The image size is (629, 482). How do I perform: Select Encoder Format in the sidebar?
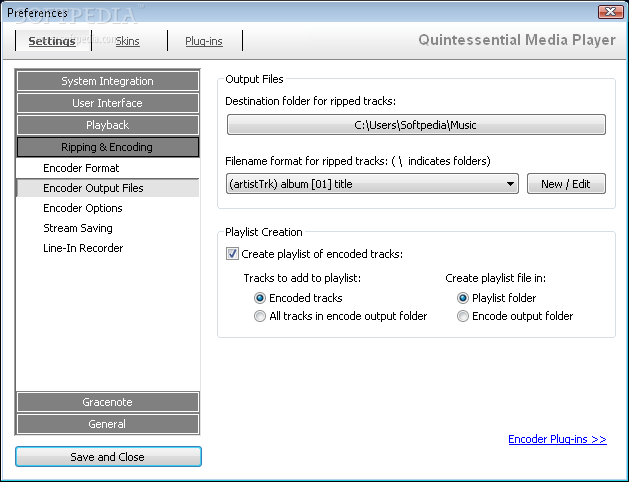click(108, 168)
